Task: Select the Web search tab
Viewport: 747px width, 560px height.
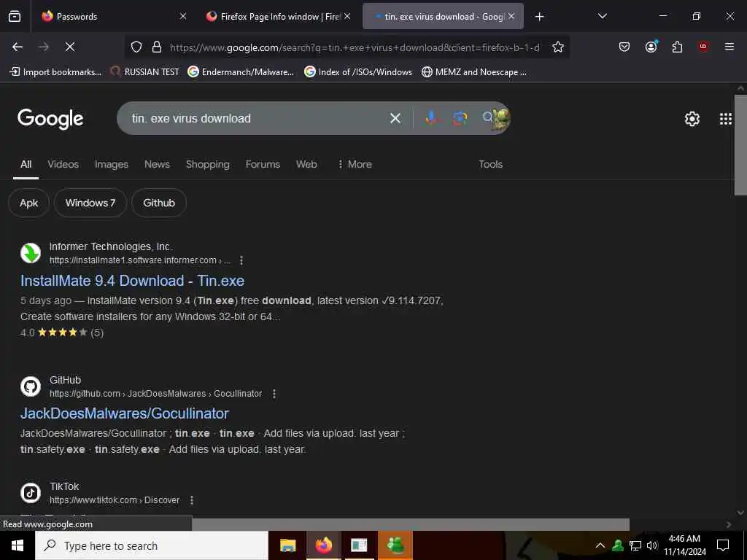Action: pyautogui.click(x=306, y=164)
